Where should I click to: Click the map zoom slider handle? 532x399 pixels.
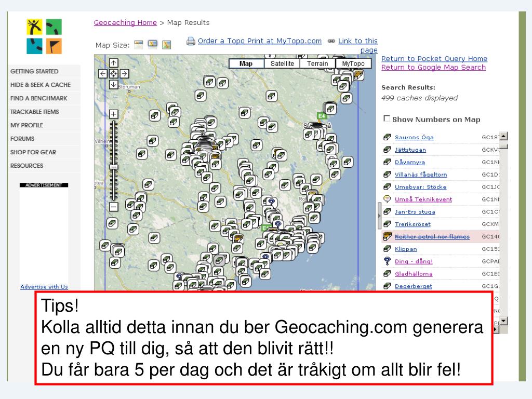[x=114, y=167]
